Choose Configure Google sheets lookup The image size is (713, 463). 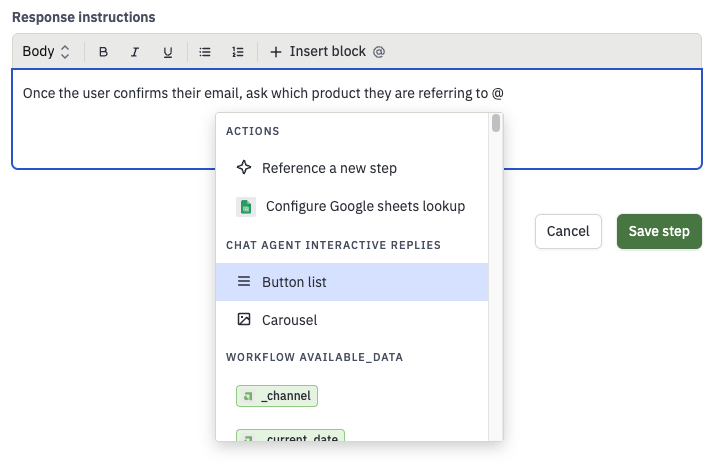tap(352, 206)
